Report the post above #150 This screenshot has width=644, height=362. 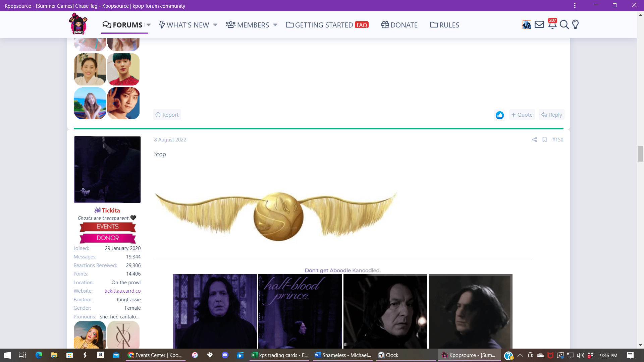[167, 115]
